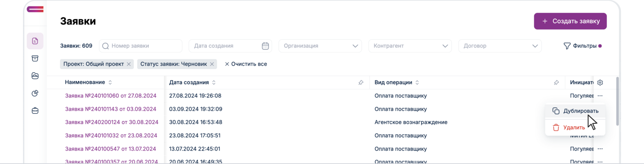This screenshot has width=644, height=164.
Task: Remove the Проект: Общий проект filter chip
Action: 129,64
